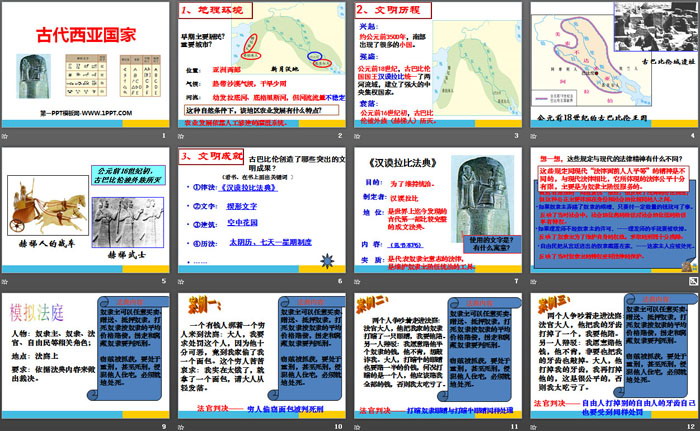Click the hidden-slide icon beneath slide 8
Image resolution: width=700 pixels, height=431 pixels.
693,281
